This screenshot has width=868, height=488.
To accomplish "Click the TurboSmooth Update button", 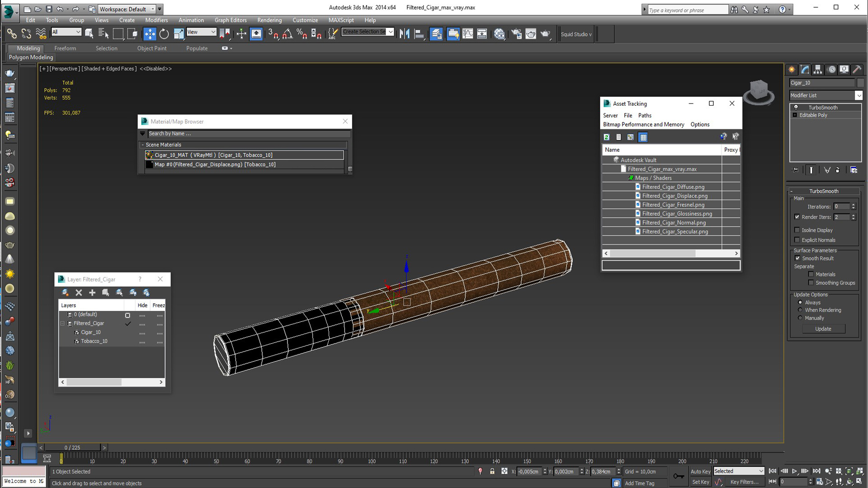I will pos(823,329).
